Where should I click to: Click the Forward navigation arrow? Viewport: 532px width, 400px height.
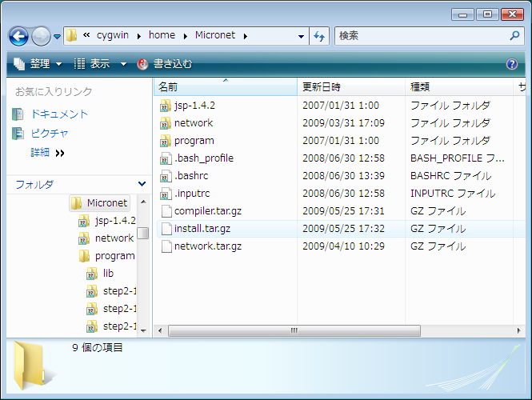(41, 36)
